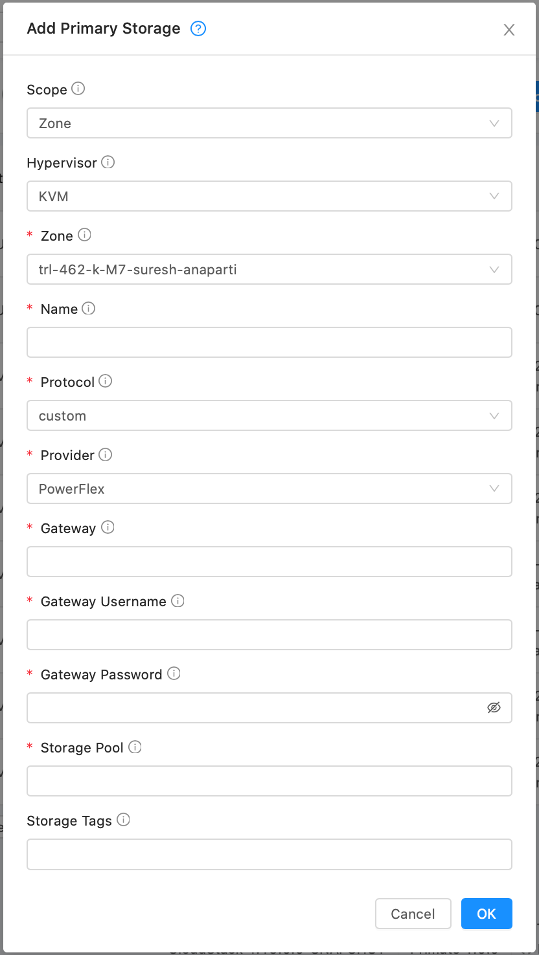Screen dimensions: 540x956
Task: Click info icon next to Provider
Action: [105, 454]
